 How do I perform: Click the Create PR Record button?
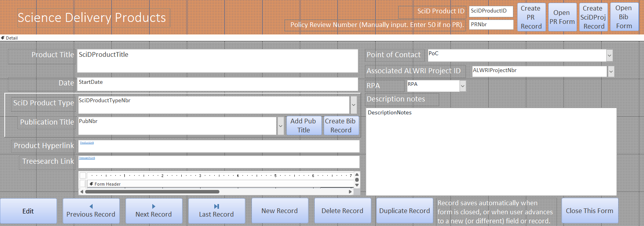click(531, 17)
